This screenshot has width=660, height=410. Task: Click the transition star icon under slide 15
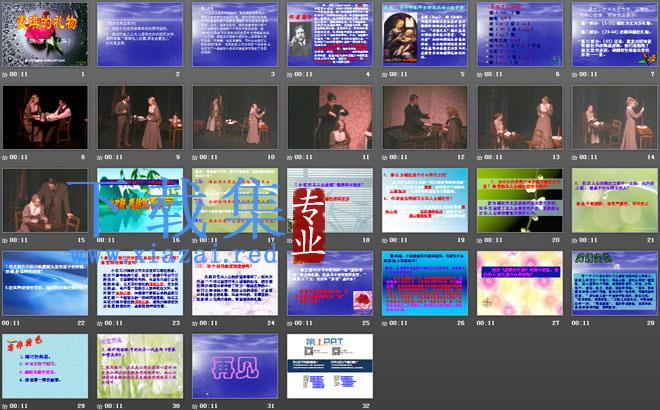(x=5, y=240)
